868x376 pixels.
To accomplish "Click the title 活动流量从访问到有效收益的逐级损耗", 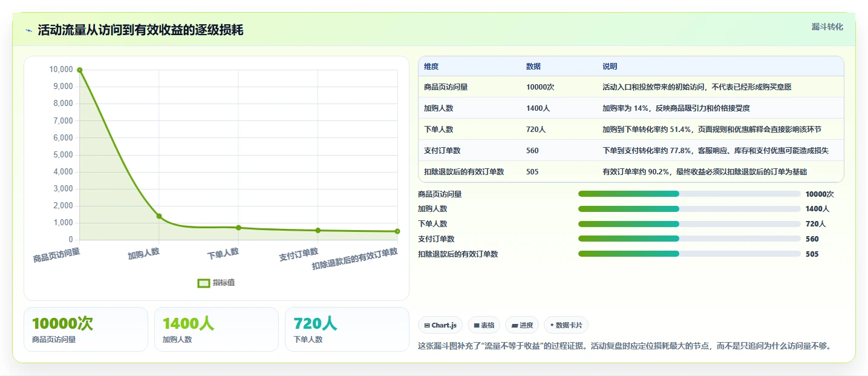I will (140, 30).
